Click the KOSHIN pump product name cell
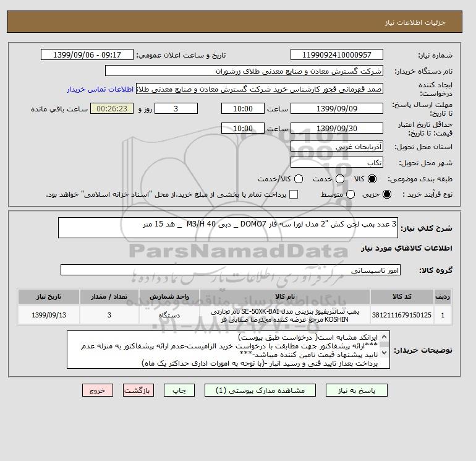 (285, 316)
